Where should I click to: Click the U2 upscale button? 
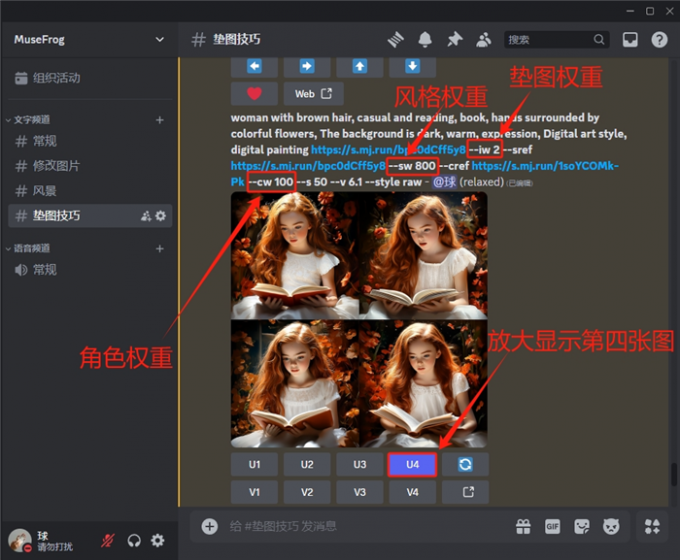point(307,465)
